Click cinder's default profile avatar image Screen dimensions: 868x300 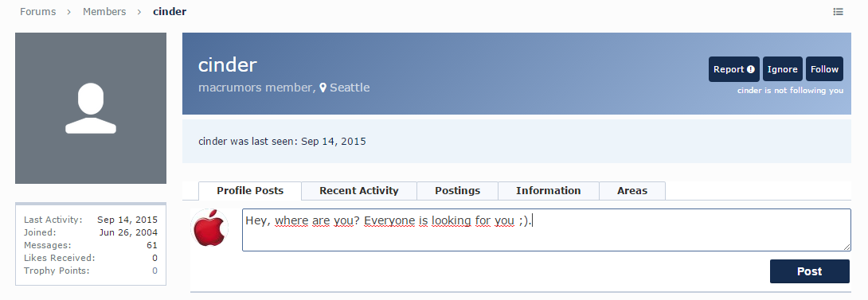[x=91, y=108]
